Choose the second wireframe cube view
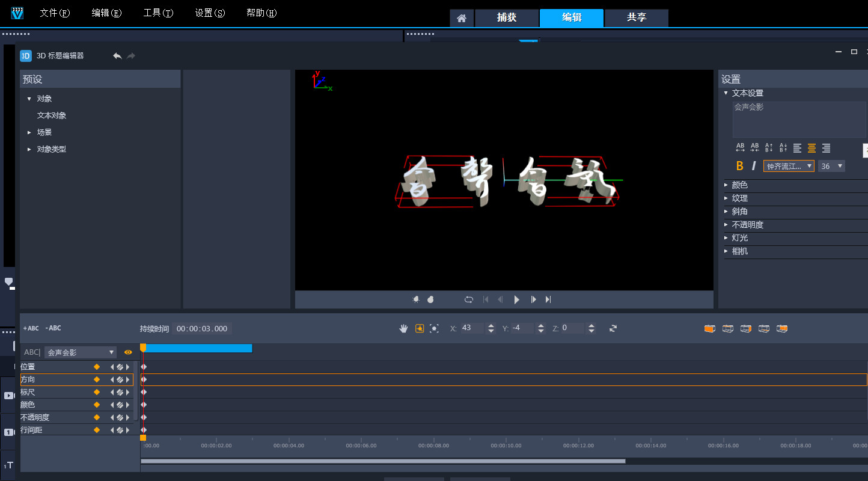Viewport: 868px width, 481px height. click(728, 328)
